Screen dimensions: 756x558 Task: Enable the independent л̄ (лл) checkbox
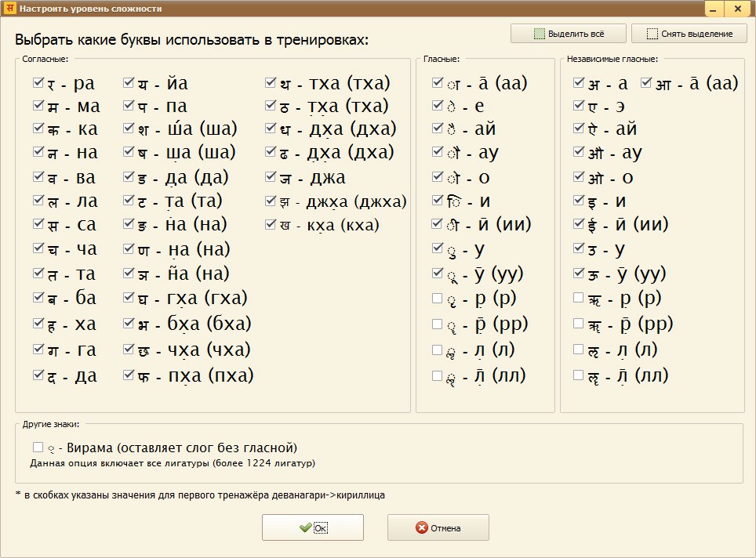[x=579, y=375]
